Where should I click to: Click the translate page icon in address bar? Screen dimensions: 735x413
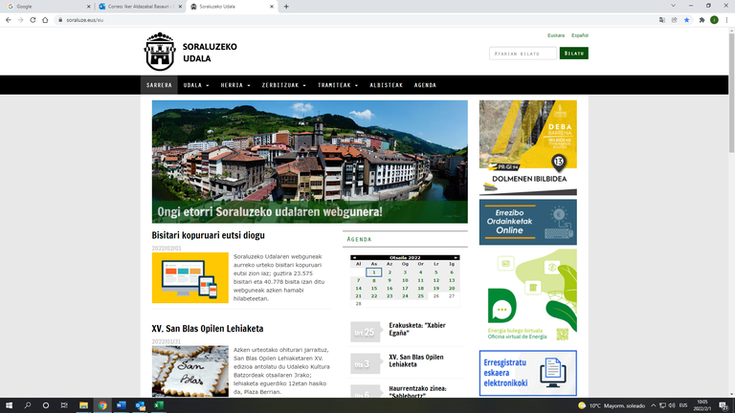(662, 20)
